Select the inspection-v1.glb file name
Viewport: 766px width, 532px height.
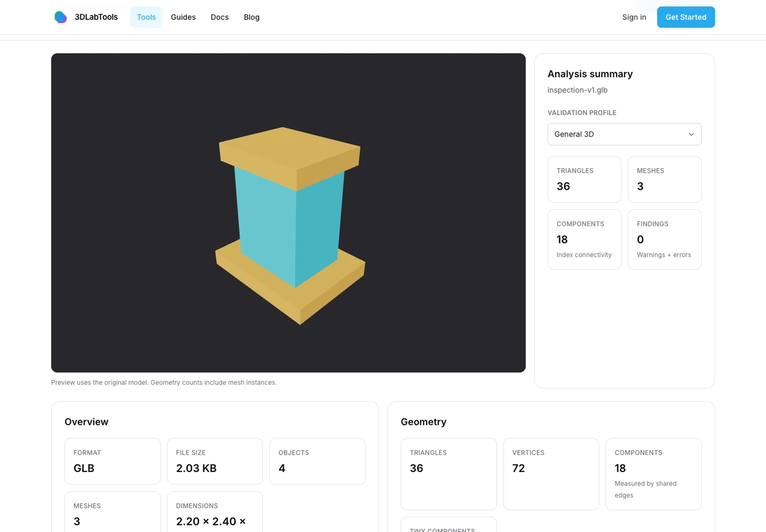pos(577,90)
